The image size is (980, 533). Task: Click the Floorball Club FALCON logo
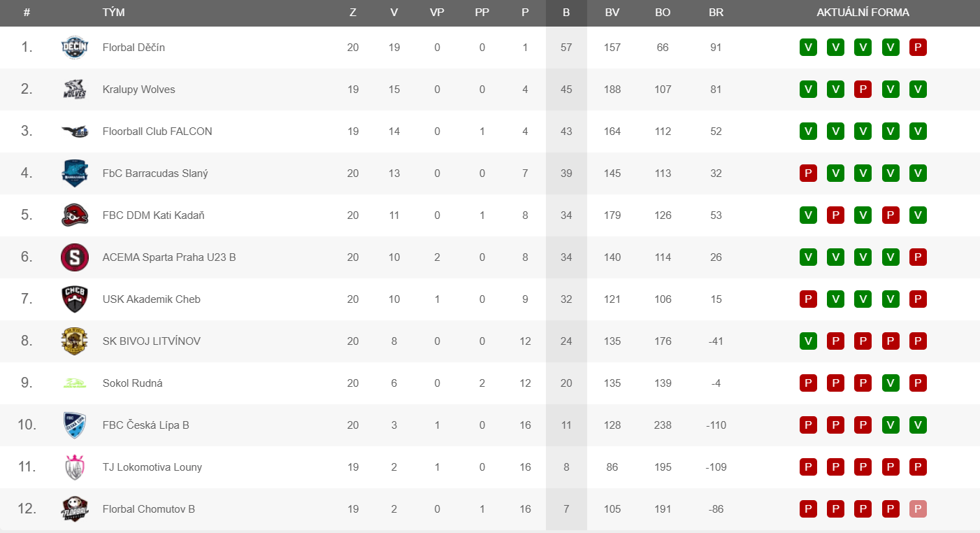pyautogui.click(x=75, y=132)
